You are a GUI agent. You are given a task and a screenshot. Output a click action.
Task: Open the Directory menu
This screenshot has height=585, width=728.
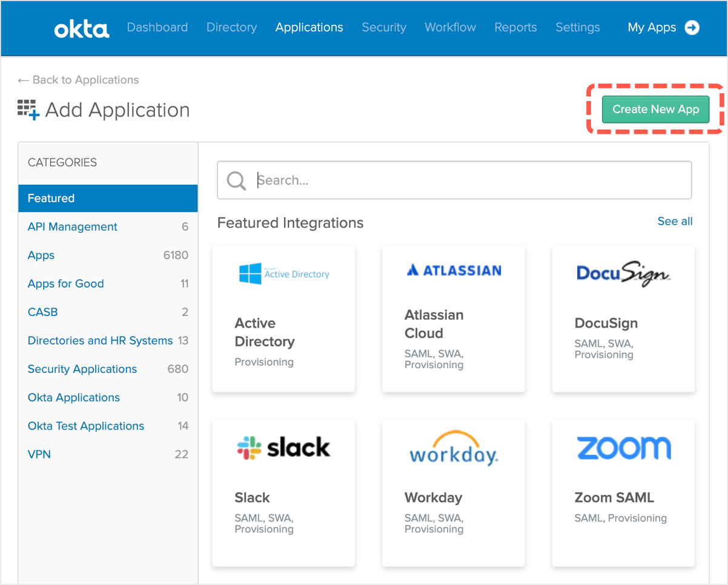click(x=231, y=27)
